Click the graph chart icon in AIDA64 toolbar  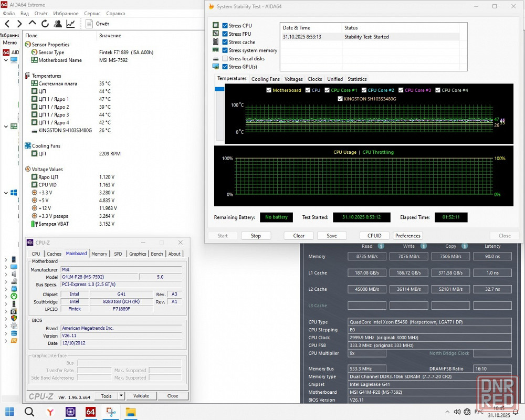(x=70, y=24)
